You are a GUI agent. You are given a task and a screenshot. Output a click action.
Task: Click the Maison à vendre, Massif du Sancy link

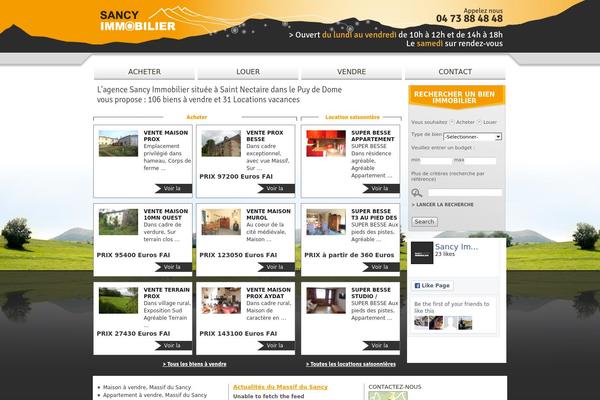tap(147, 387)
